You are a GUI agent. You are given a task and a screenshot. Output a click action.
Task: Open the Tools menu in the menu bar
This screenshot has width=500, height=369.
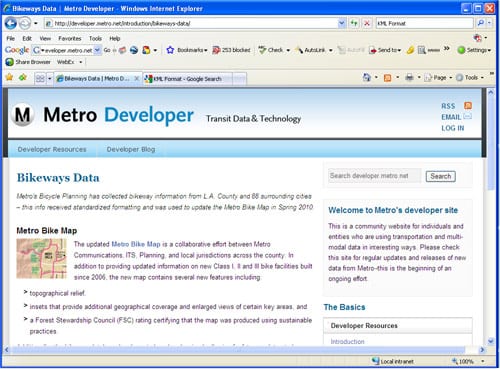pyautogui.click(x=95, y=38)
